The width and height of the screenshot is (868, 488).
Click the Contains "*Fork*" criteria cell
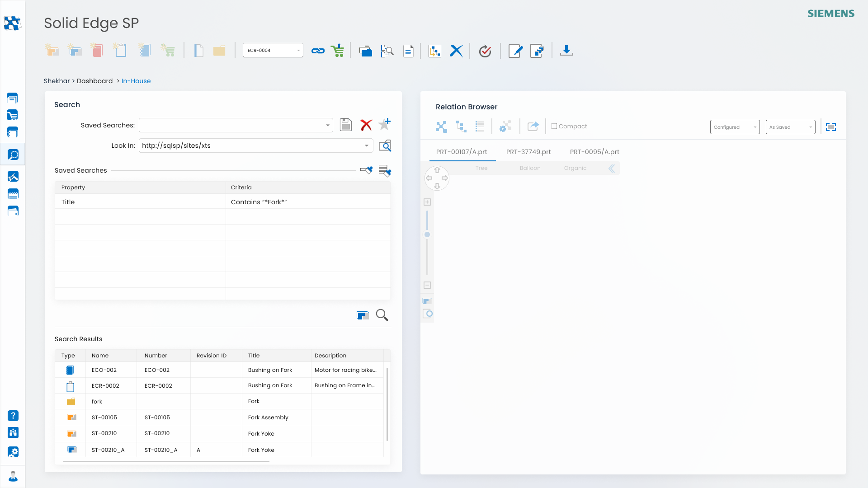(308, 202)
